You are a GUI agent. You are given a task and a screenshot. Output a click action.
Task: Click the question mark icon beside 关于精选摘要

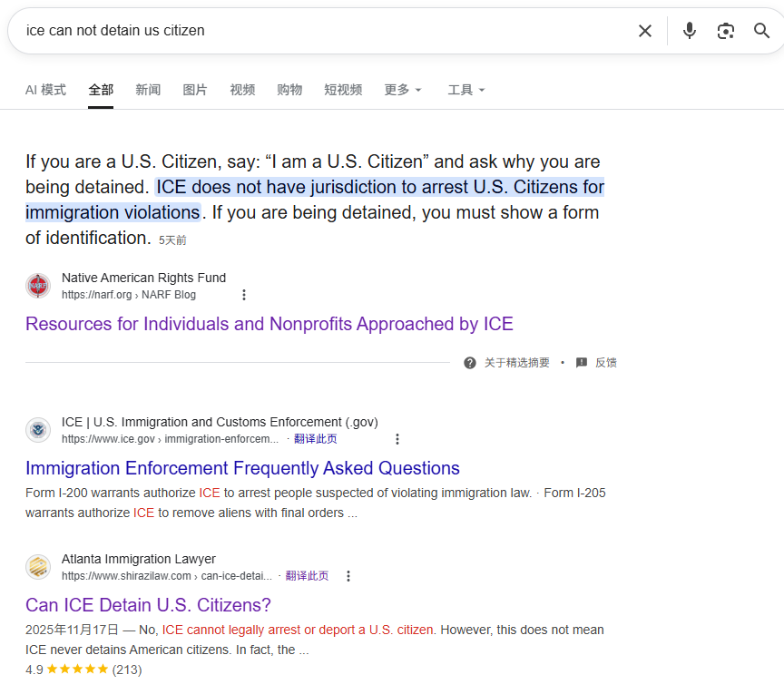(x=470, y=363)
